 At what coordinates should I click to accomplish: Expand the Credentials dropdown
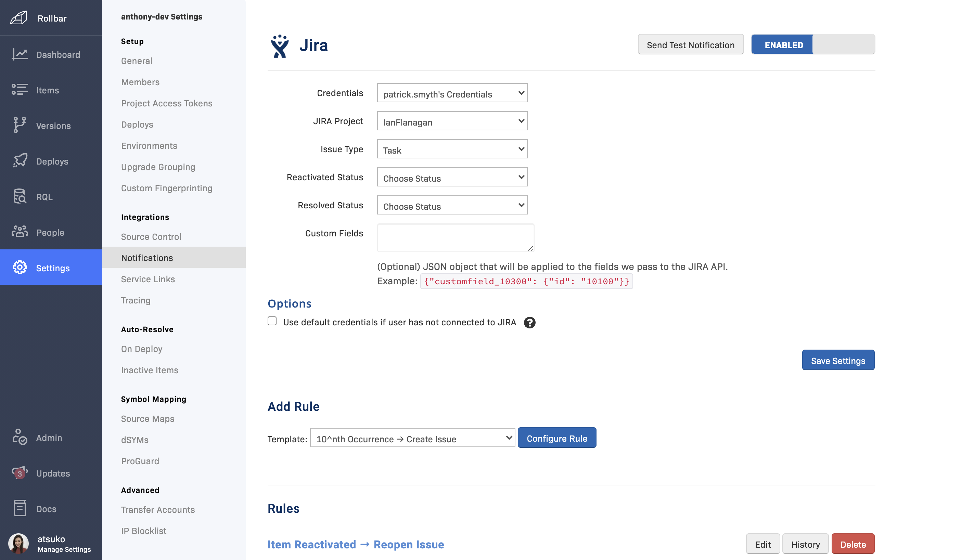[452, 93]
